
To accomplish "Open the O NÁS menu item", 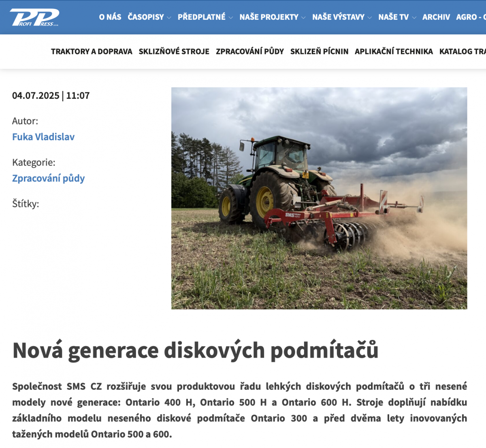I will pos(110,17).
